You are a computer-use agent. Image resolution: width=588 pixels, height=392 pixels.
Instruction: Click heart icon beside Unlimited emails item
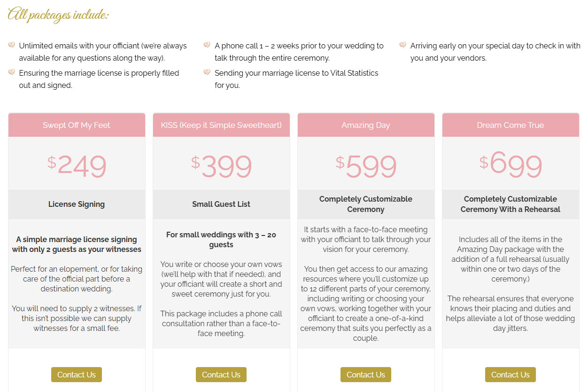point(12,45)
